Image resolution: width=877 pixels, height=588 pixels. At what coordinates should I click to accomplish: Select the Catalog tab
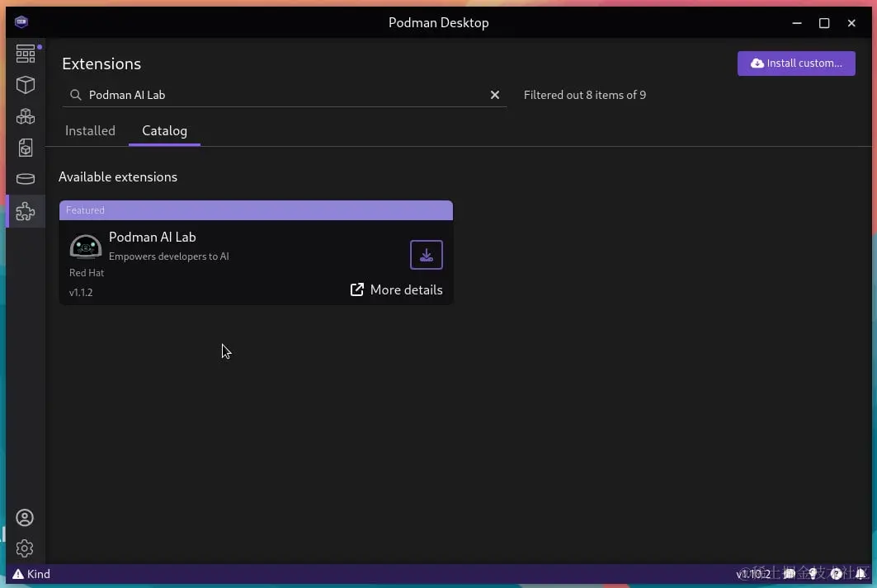(164, 131)
